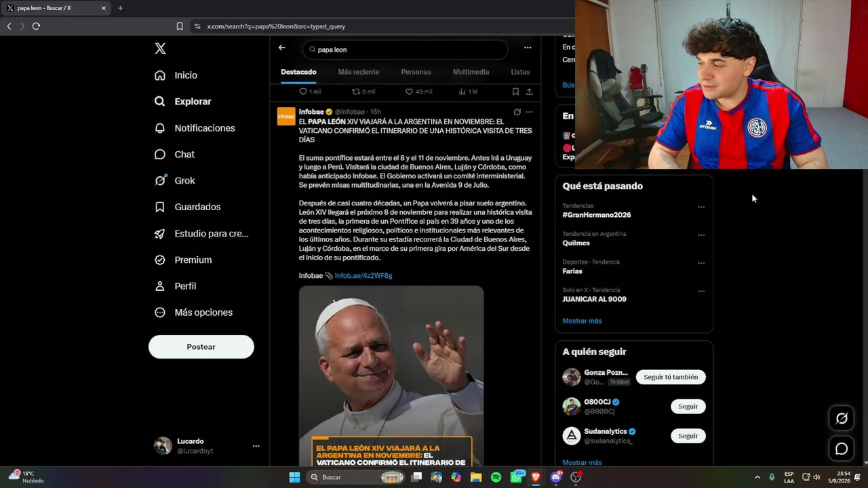Open the Premium badge icon
Screen dimensions: 868x488
160,260
